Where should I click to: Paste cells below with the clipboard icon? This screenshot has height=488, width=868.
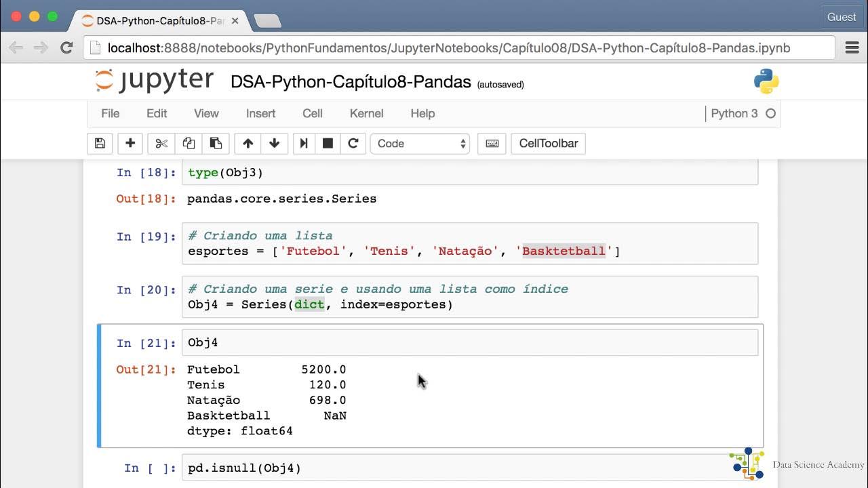(216, 144)
